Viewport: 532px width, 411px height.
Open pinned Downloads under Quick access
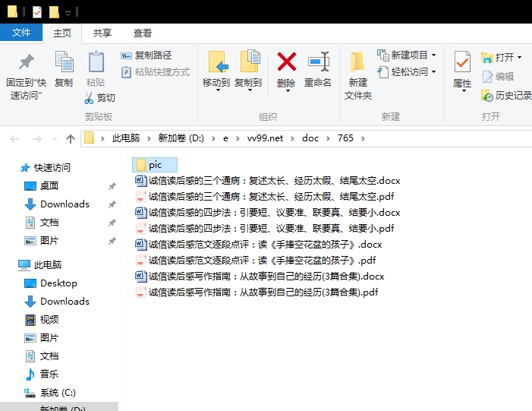pos(57,204)
